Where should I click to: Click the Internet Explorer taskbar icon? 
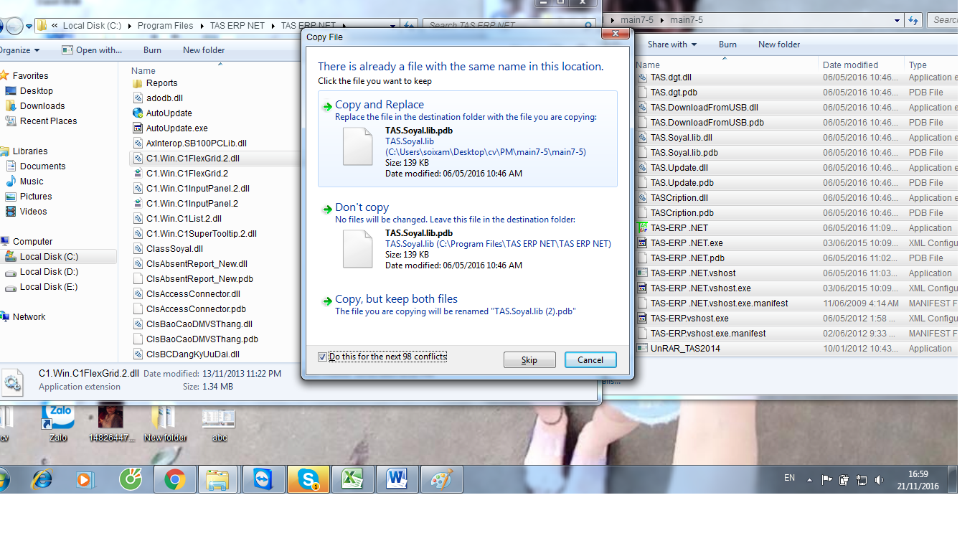(x=41, y=479)
